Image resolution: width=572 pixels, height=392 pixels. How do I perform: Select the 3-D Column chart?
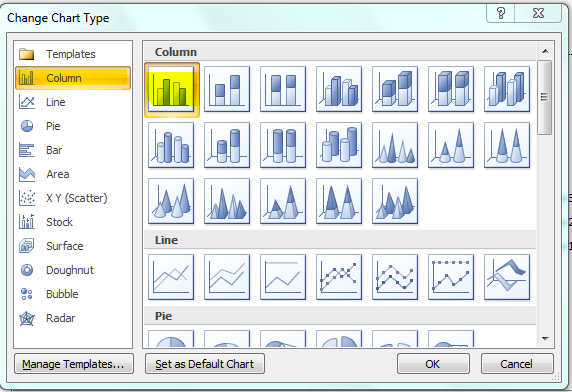(x=507, y=89)
